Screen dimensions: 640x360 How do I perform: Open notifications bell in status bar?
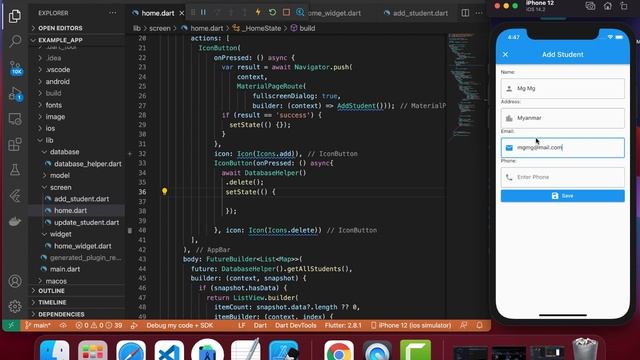point(480,325)
